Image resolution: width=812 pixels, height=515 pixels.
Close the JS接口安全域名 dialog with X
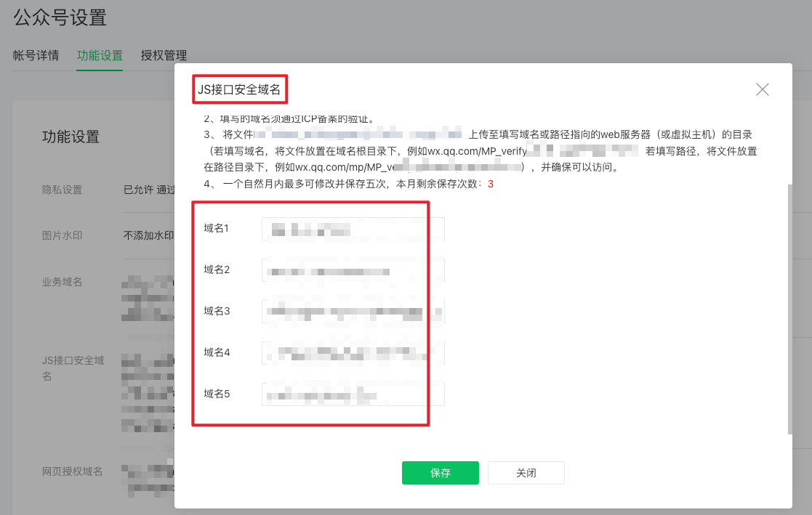[763, 89]
